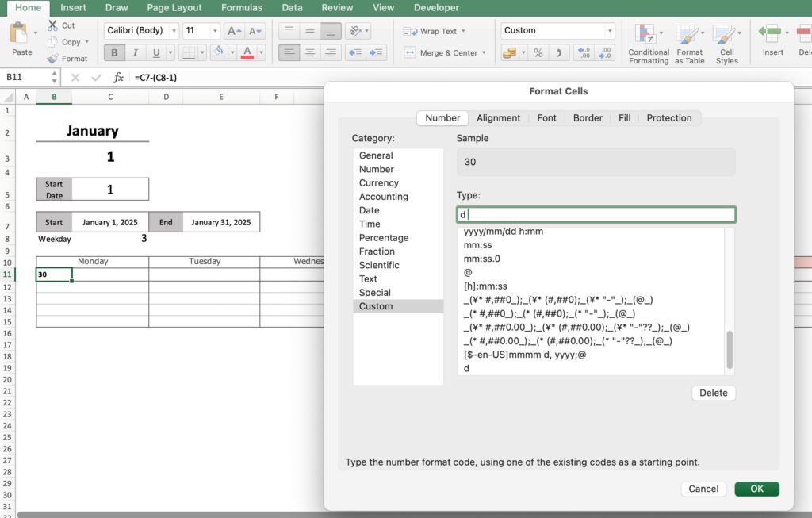Click the format type list scrollbar

(730, 350)
